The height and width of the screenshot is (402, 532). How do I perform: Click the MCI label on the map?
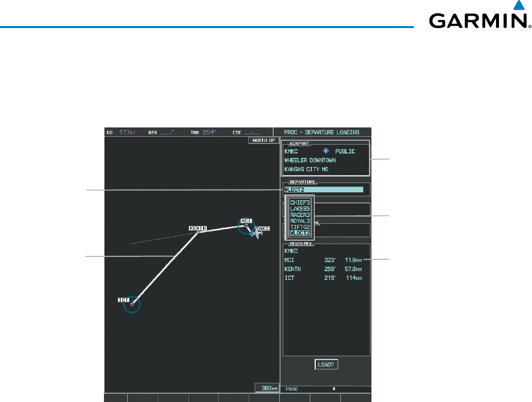point(246,221)
